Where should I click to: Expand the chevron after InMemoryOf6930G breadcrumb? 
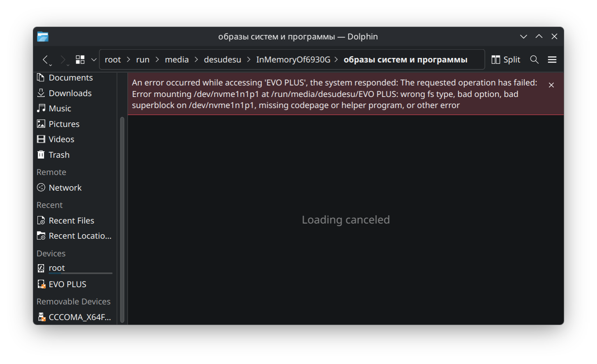pos(337,60)
